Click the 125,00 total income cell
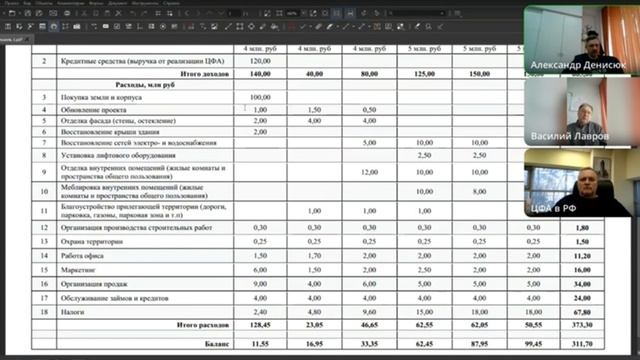Viewport: 640px width, 360px height. coord(424,74)
